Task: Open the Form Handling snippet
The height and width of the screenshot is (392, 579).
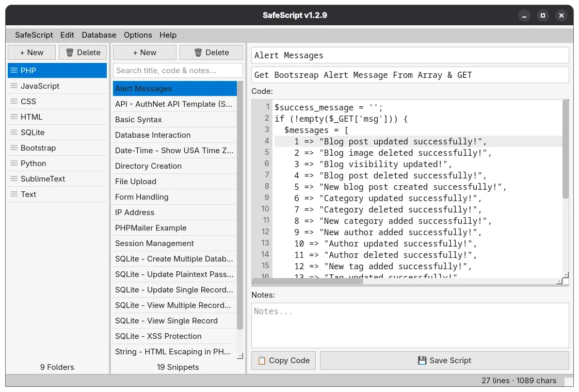Action: coord(174,197)
